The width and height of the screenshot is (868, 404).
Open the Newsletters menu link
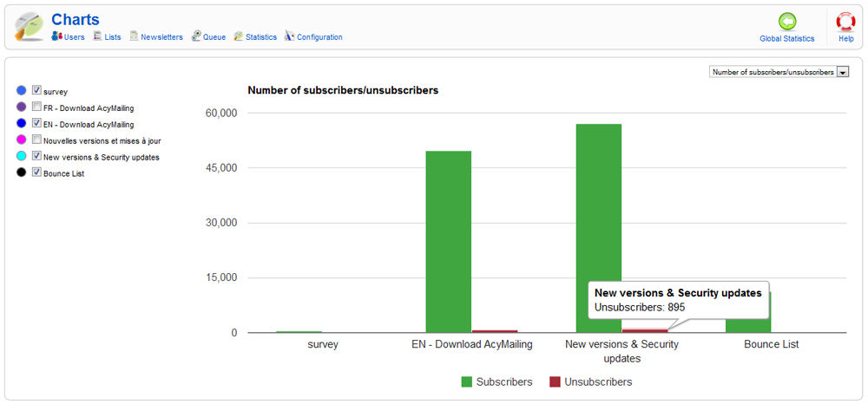pos(161,37)
